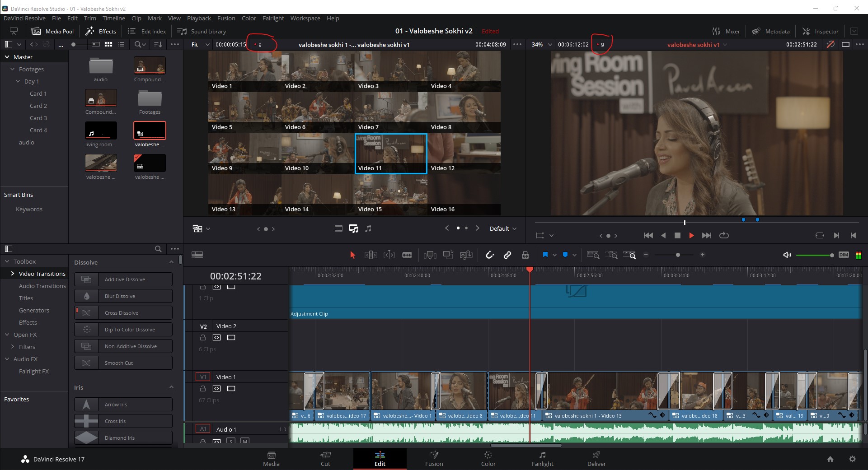Mute audio with speaker icon
Screen dimensions: 868x470
pos(787,255)
